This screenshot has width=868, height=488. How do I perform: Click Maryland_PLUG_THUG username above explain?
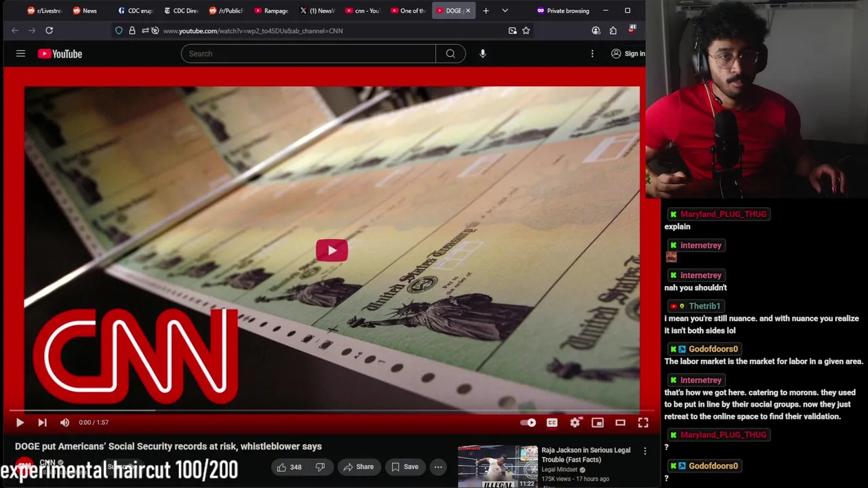[724, 214]
